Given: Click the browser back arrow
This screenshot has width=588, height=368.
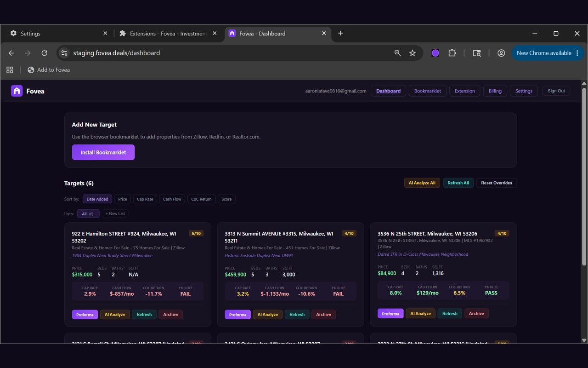Looking at the screenshot, I should pyautogui.click(x=11, y=53).
